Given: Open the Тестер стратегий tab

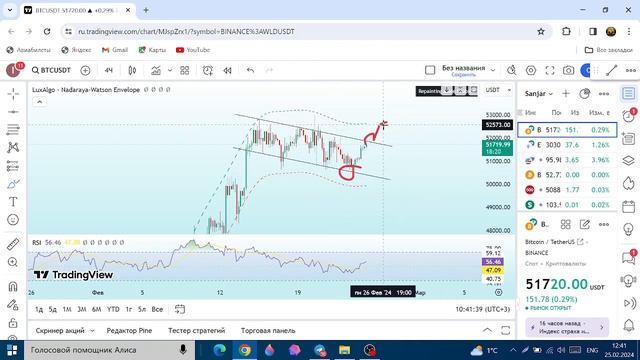Looking at the screenshot, I should (x=196, y=330).
